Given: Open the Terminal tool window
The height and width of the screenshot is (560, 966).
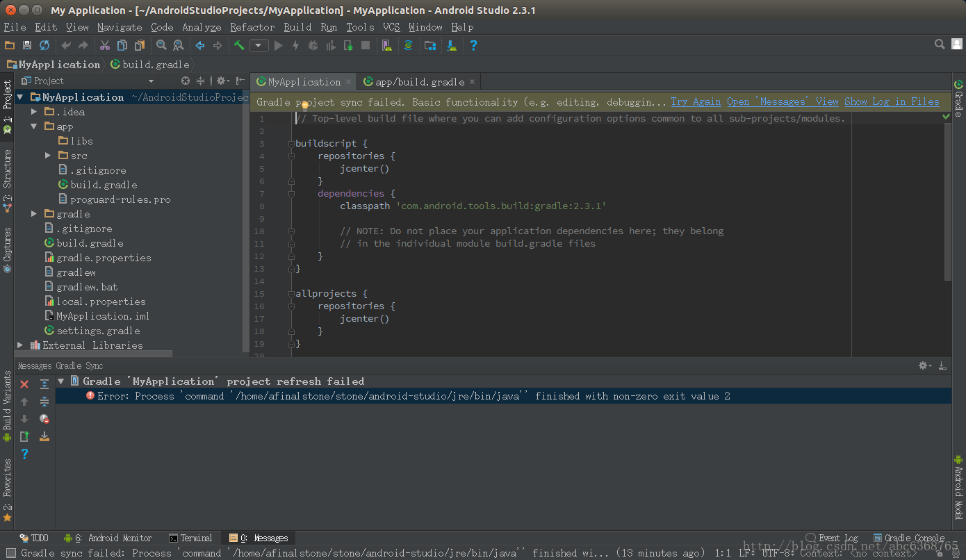Looking at the screenshot, I should [190, 538].
